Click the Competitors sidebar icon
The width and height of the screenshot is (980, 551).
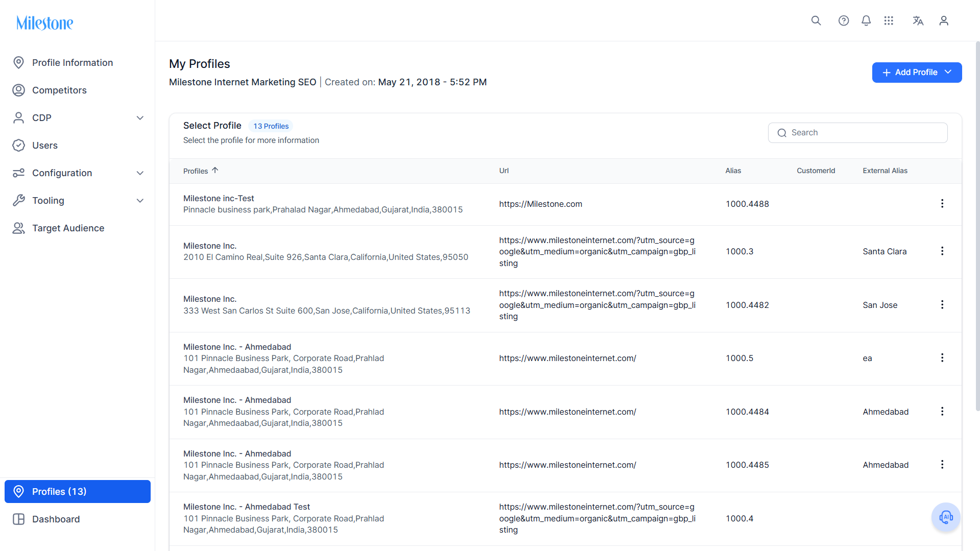pos(19,90)
